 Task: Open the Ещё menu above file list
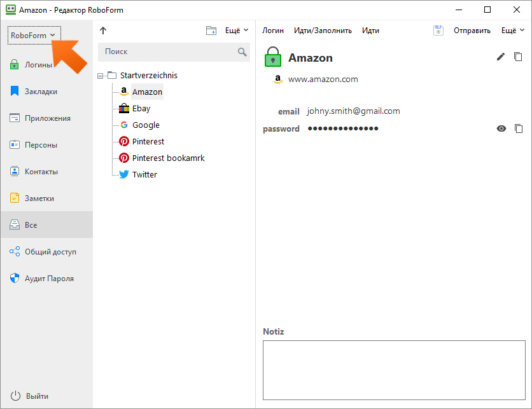tap(237, 31)
